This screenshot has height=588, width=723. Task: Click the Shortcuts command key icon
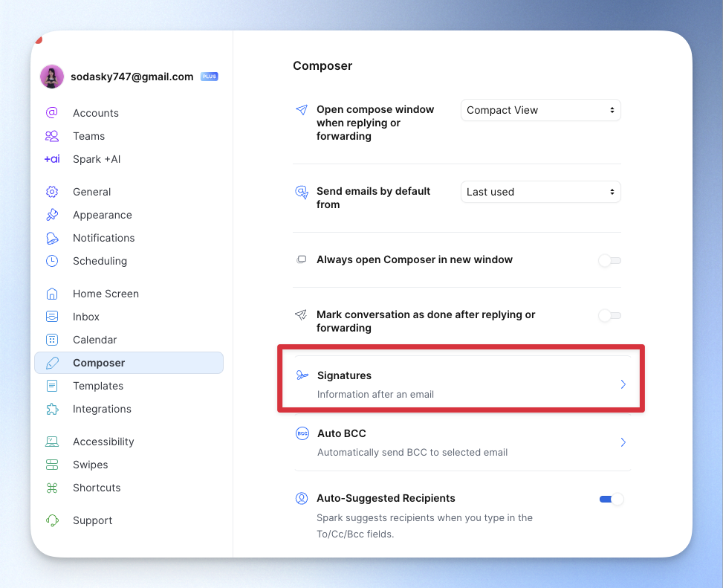click(x=52, y=488)
